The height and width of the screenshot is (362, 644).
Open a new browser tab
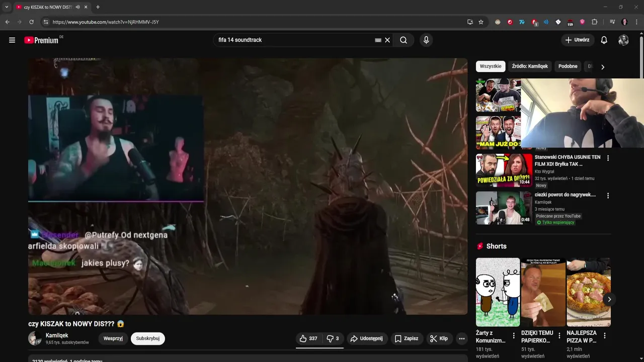[x=98, y=7]
